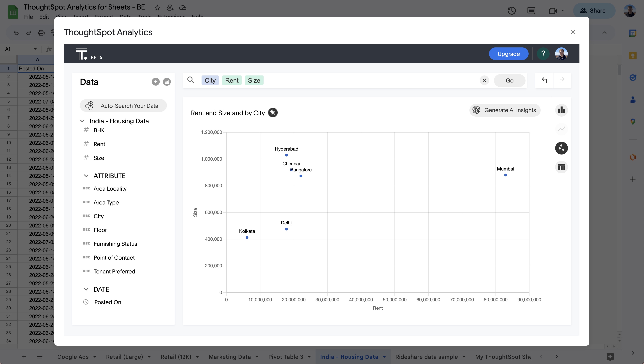Switch to the Rideshare data sample tab
This screenshot has height=364, width=644.
pyautogui.click(x=426, y=357)
